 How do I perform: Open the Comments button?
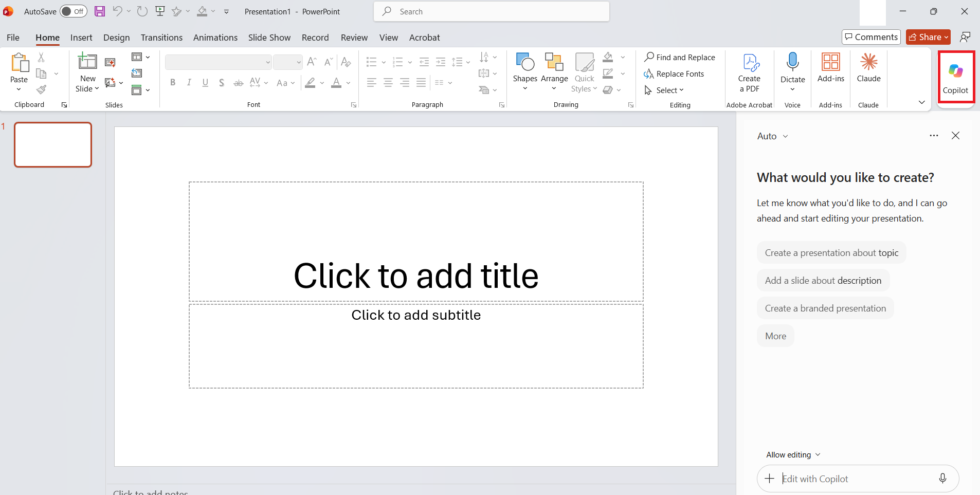point(871,37)
